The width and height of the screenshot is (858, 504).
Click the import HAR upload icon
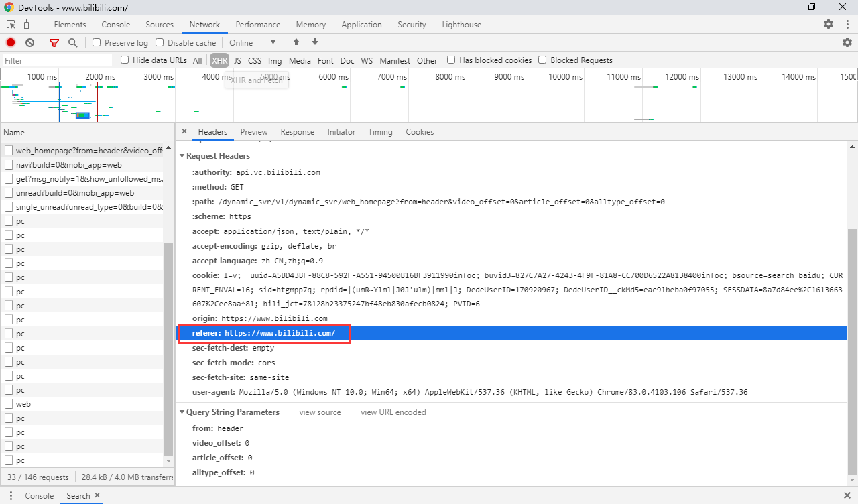[296, 42]
